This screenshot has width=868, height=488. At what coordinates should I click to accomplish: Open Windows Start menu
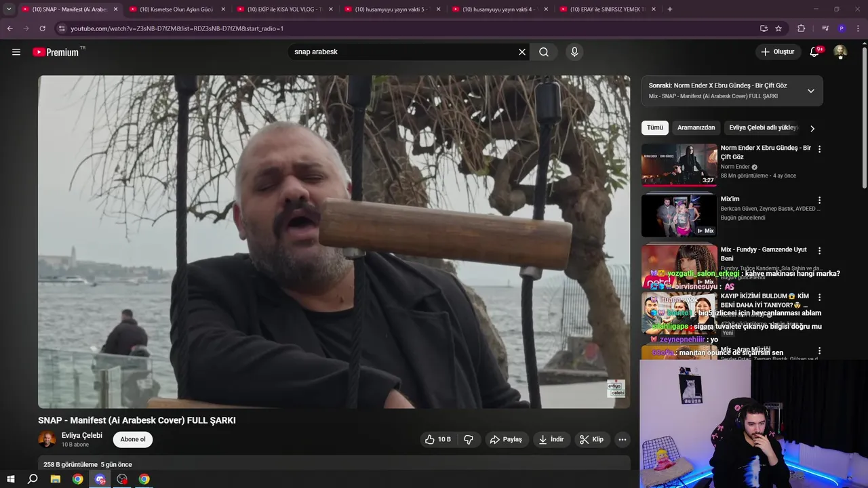click(x=11, y=479)
